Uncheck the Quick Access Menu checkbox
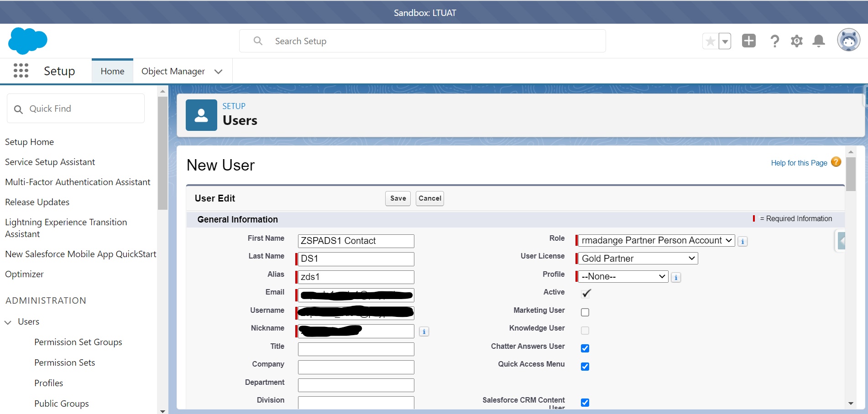The height and width of the screenshot is (414, 868). click(585, 367)
